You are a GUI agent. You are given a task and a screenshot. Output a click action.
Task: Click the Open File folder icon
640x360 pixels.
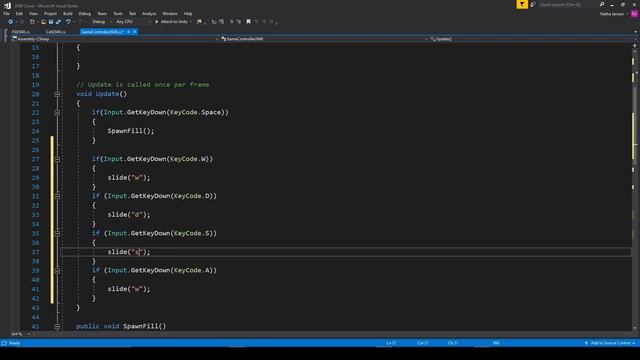(43, 22)
